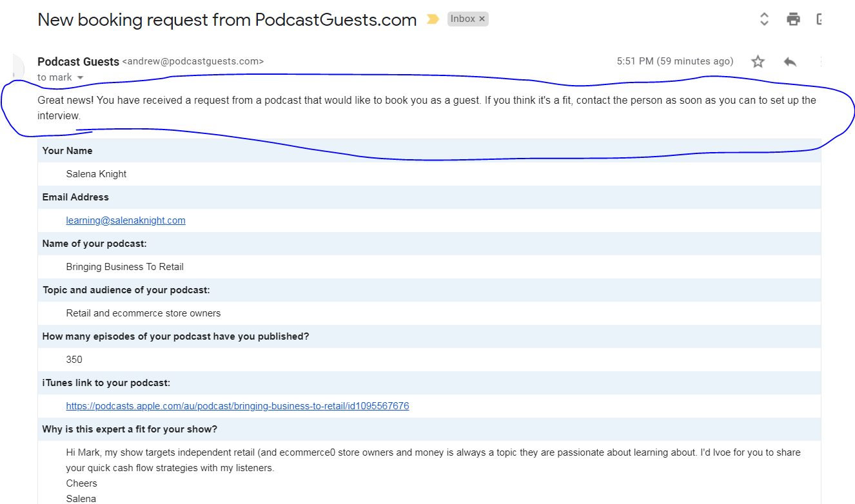Remove the Inbox label with its X
855x504 pixels.
[482, 19]
